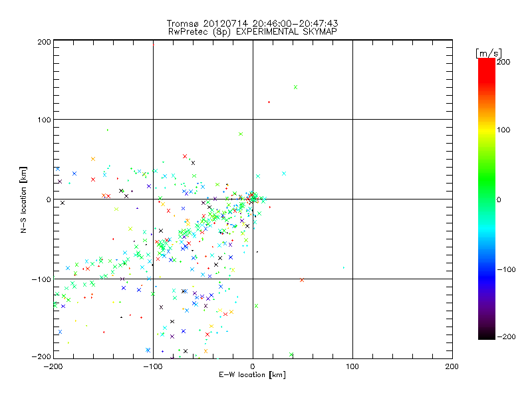This screenshot has height=399, width=532.
Task: Pick the blue band of the colorbar
Action: coord(487,277)
